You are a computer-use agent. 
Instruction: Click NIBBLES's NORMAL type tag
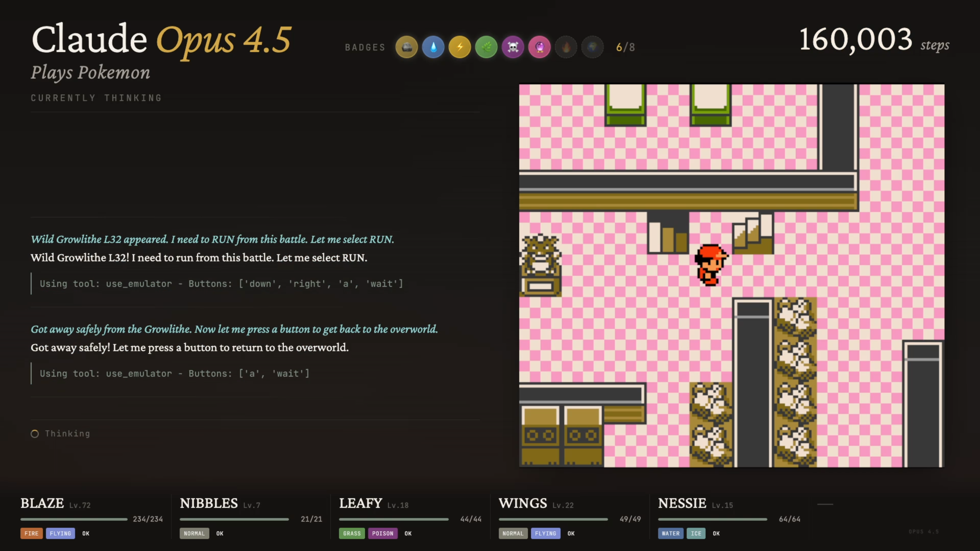(194, 533)
